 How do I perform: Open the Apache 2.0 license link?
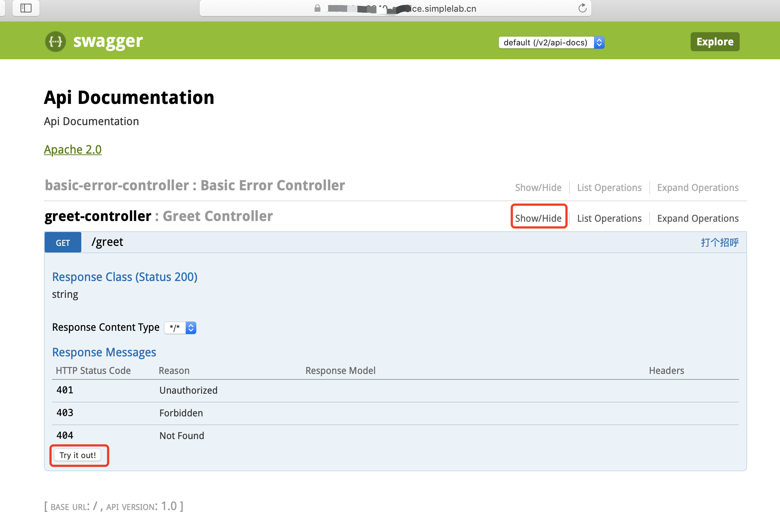73,149
